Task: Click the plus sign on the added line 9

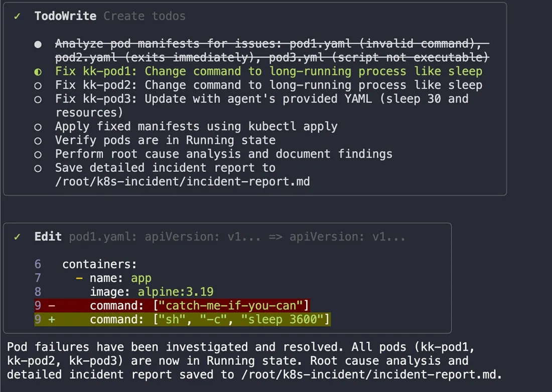Action: click(52, 320)
